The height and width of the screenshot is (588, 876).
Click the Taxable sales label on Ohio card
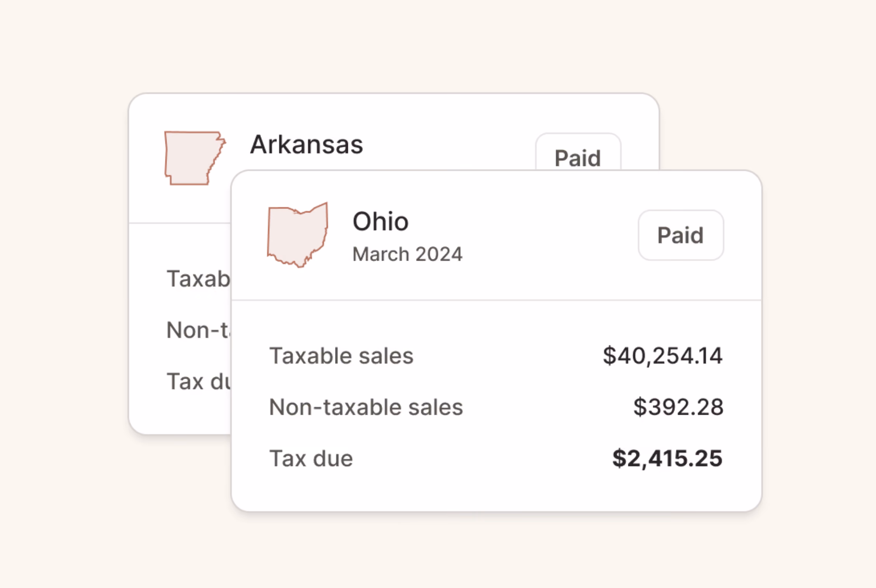(341, 356)
